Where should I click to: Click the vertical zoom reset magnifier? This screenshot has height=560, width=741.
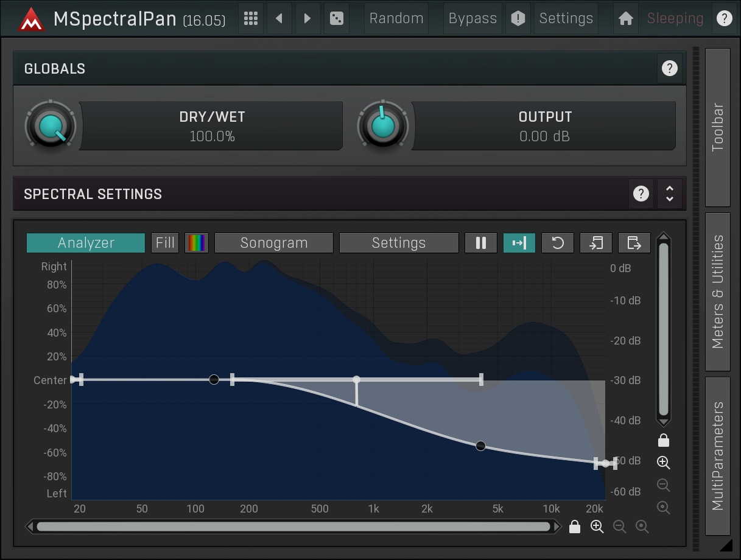click(664, 508)
